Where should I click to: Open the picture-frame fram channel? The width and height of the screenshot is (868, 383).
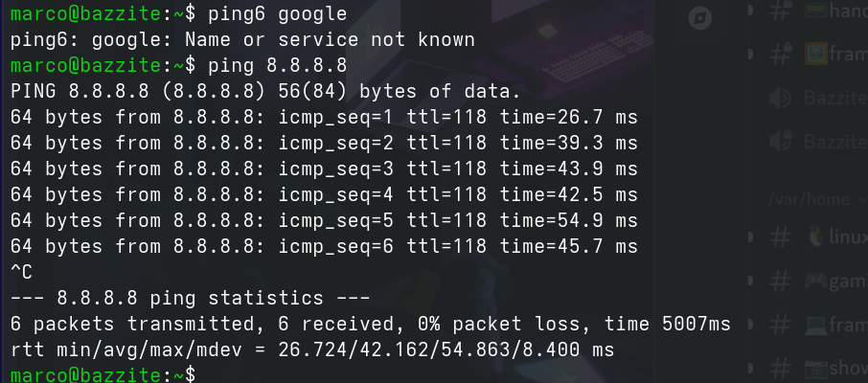(837, 53)
